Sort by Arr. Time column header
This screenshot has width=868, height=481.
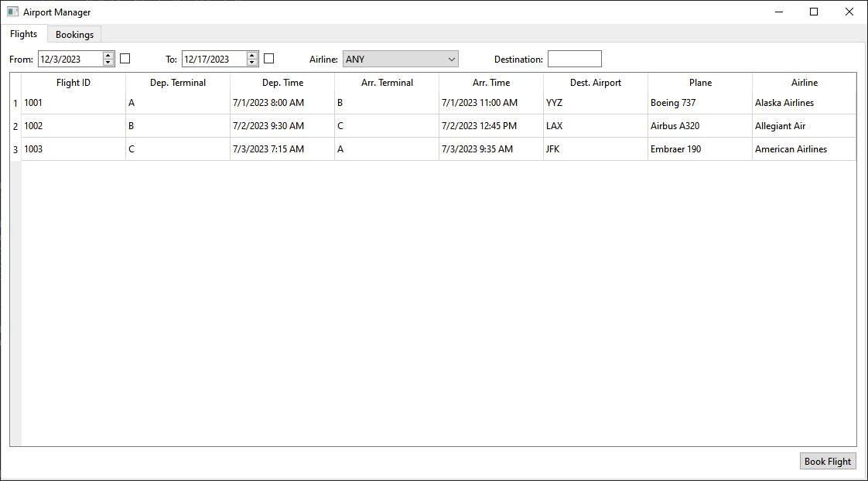[x=491, y=83]
